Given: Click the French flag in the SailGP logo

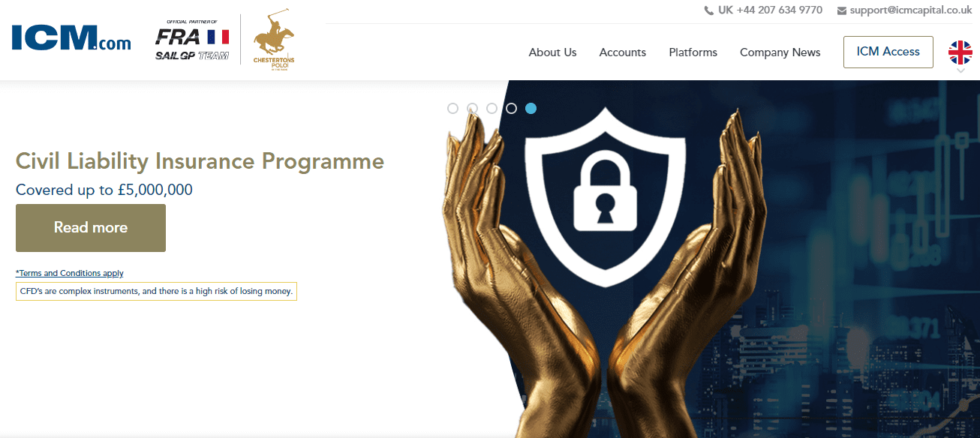Looking at the screenshot, I should point(218,36).
